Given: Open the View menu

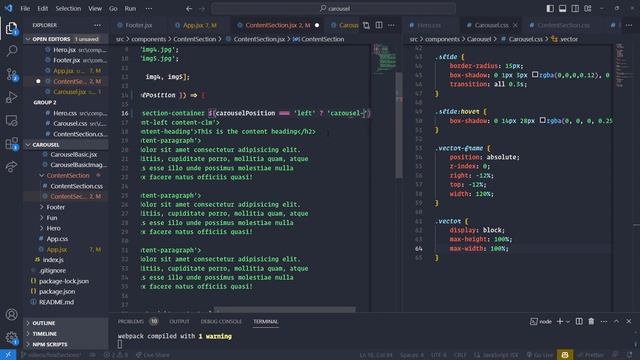Looking at the screenshot, I should tap(95, 9).
